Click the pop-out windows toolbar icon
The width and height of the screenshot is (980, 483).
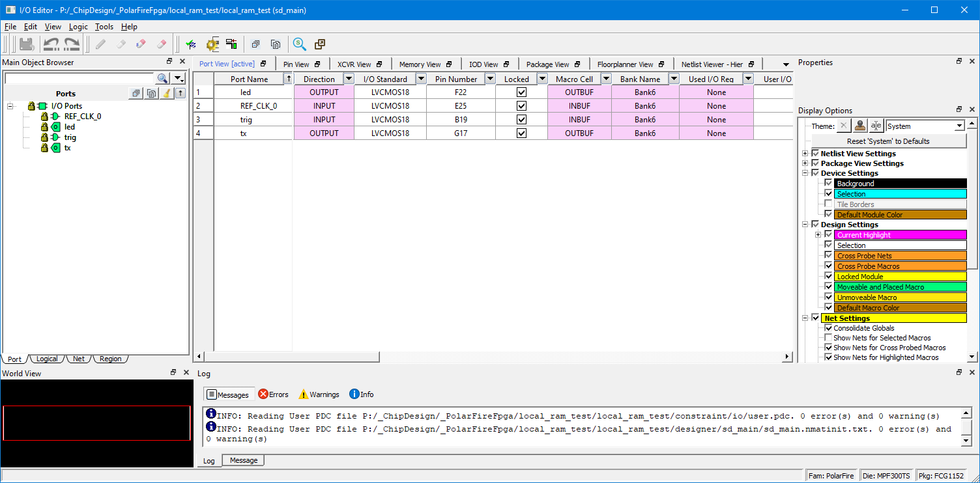click(x=320, y=44)
